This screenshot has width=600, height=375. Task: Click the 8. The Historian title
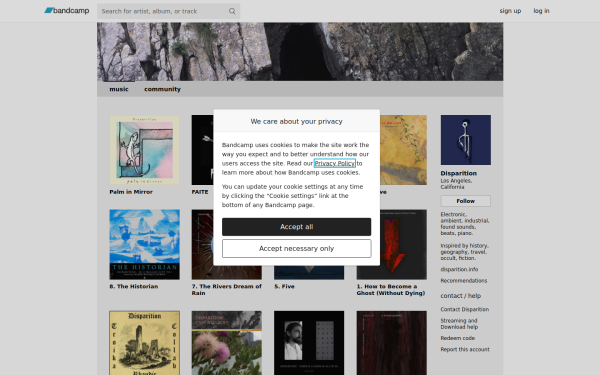click(x=134, y=286)
